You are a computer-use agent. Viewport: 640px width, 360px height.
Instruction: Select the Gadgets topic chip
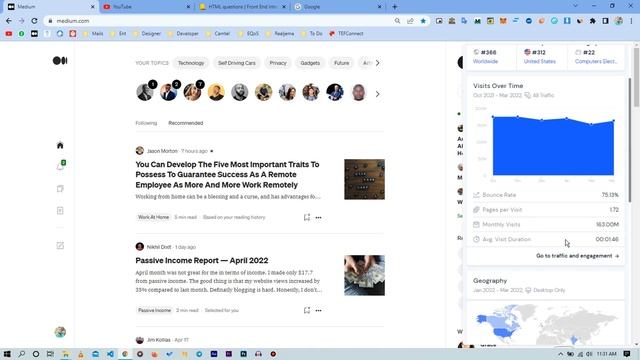[310, 63]
